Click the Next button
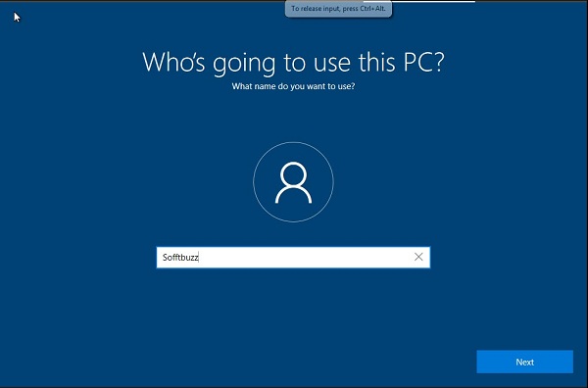 pyautogui.click(x=524, y=362)
